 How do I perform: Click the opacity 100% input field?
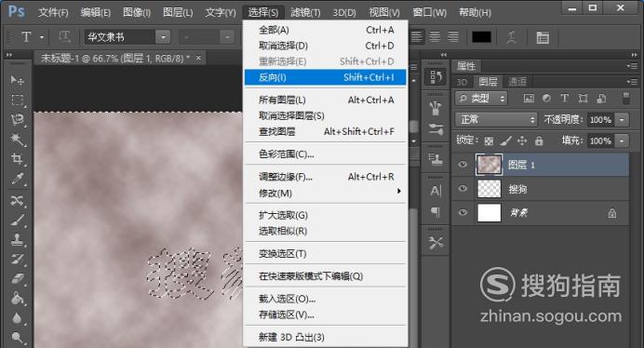pyautogui.click(x=600, y=119)
